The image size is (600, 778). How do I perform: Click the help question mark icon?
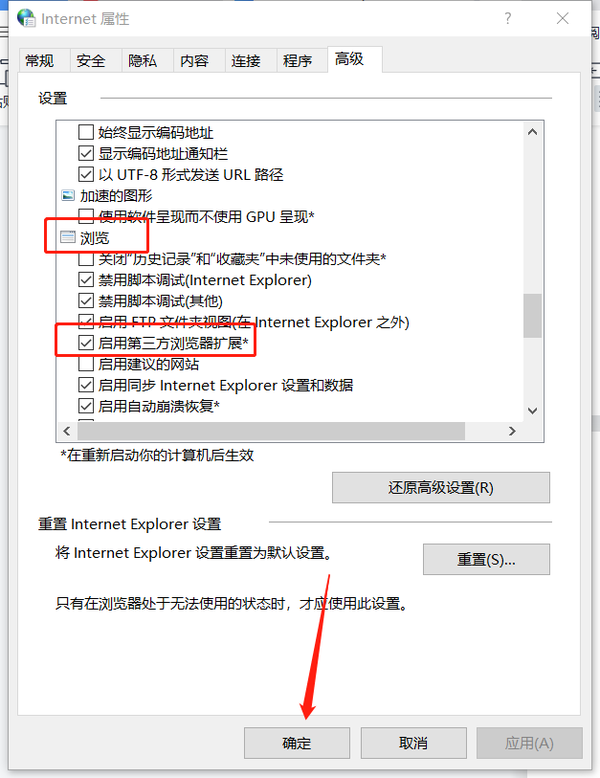coord(508,18)
